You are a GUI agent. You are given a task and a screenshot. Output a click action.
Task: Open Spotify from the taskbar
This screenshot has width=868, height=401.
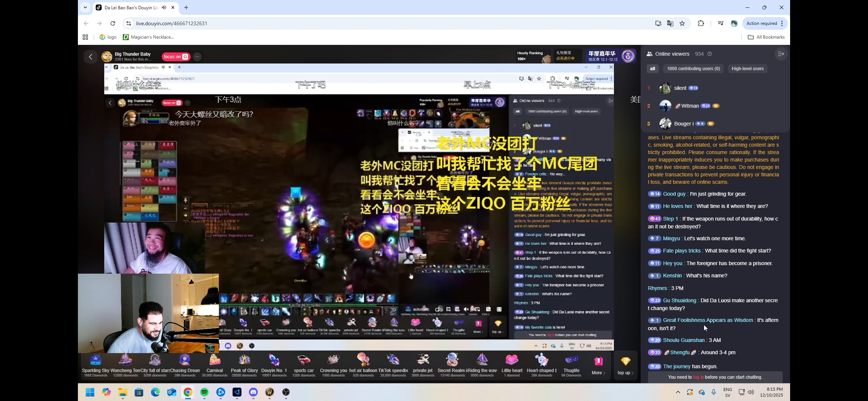click(204, 392)
